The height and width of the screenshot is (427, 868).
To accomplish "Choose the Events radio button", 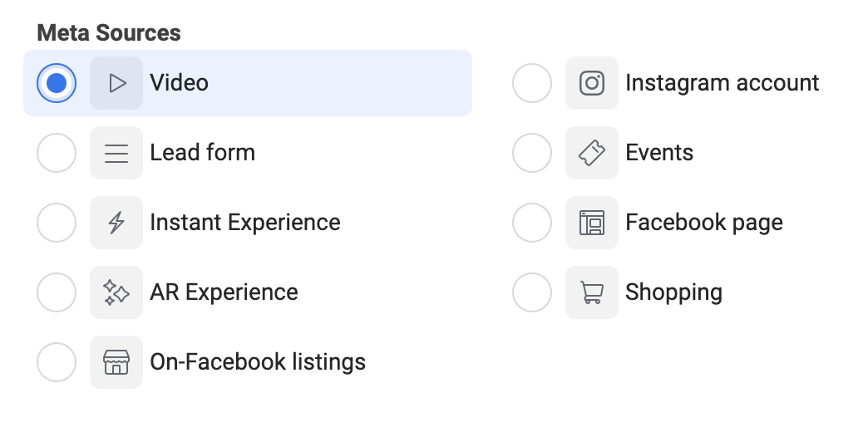I will [x=532, y=153].
